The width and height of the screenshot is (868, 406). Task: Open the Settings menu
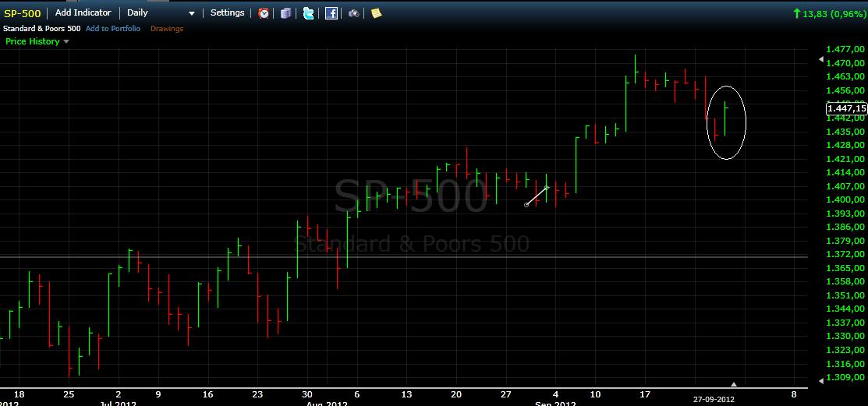227,12
